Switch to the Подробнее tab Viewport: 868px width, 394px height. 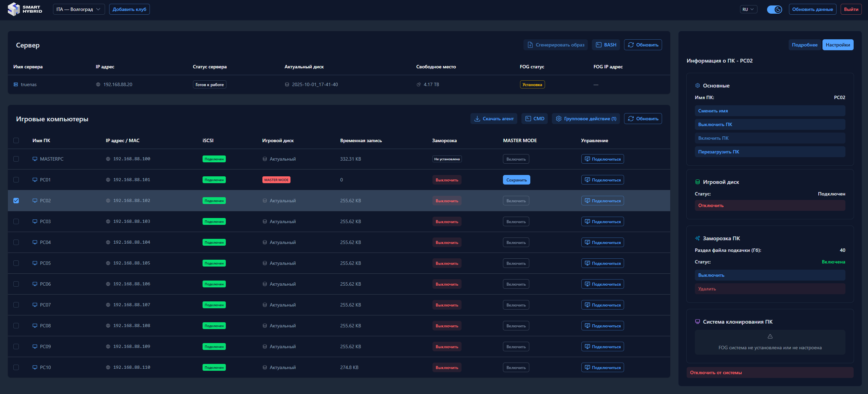(x=805, y=45)
